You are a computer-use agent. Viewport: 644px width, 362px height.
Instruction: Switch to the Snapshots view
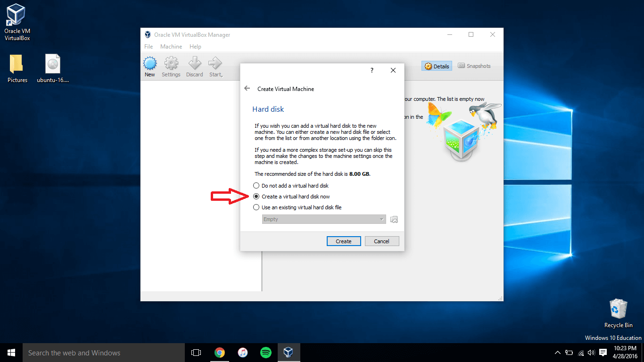[474, 66]
